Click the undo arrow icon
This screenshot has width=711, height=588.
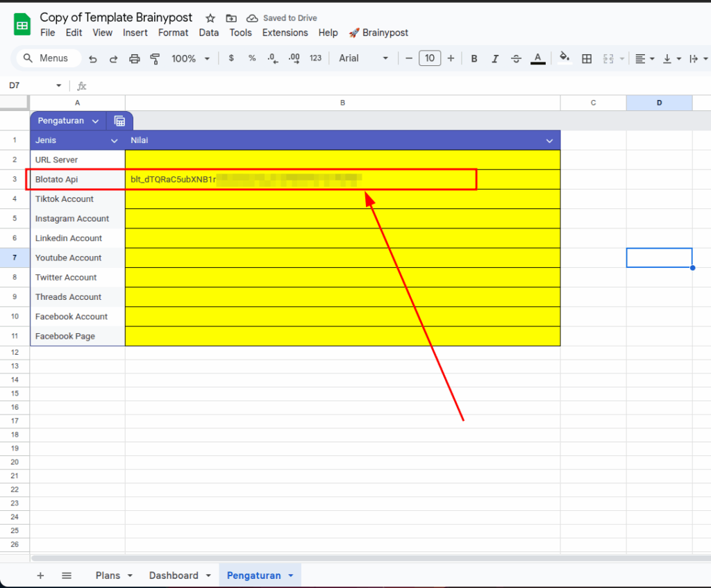[92, 59]
